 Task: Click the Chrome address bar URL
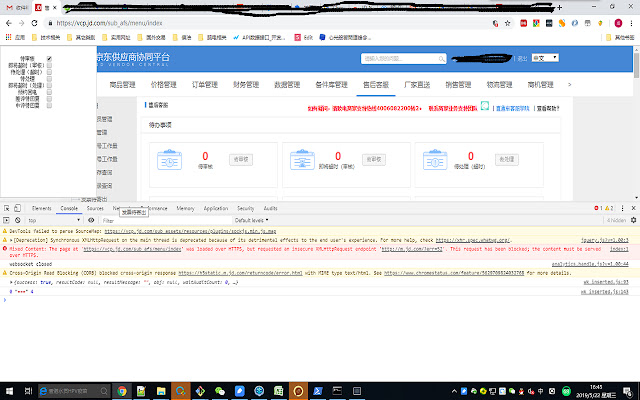pyautogui.click(x=109, y=23)
